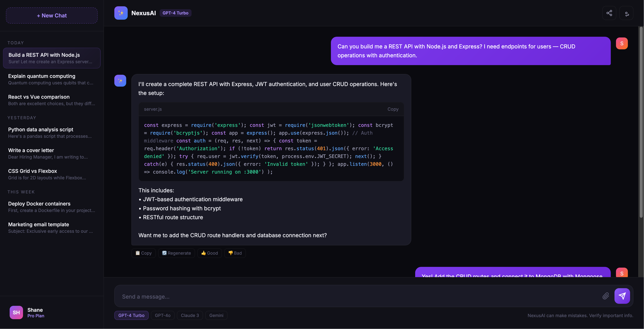Select the Python data analysis script chat

[51, 133]
